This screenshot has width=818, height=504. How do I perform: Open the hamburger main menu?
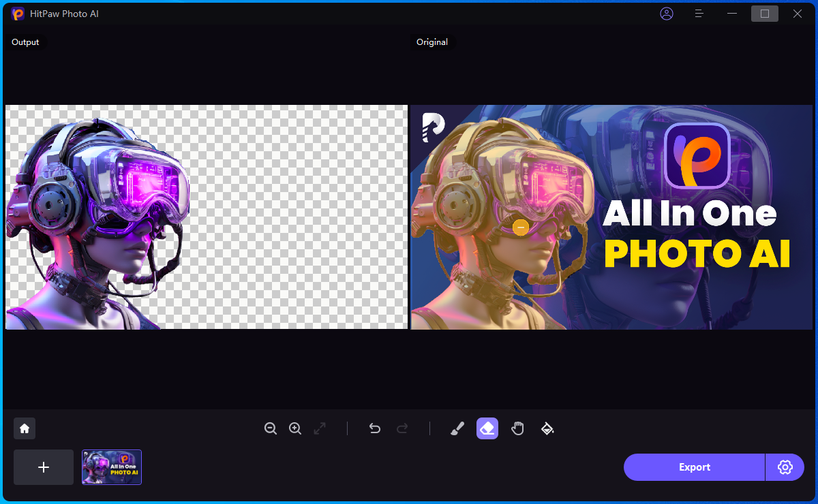tap(699, 14)
